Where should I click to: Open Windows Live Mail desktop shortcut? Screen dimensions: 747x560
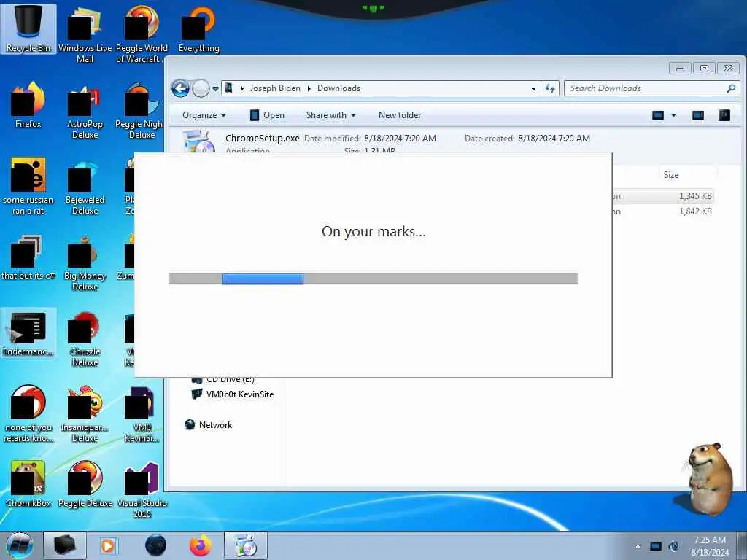[x=85, y=36]
